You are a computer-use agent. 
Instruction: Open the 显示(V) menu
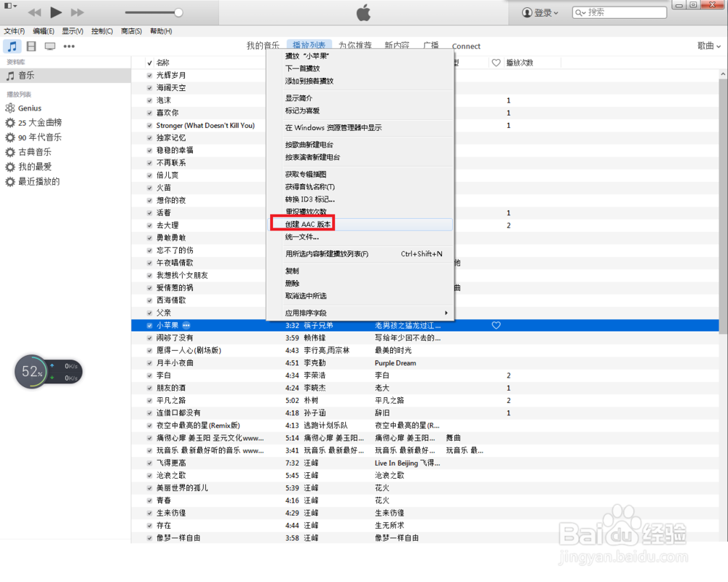pyautogui.click(x=73, y=31)
